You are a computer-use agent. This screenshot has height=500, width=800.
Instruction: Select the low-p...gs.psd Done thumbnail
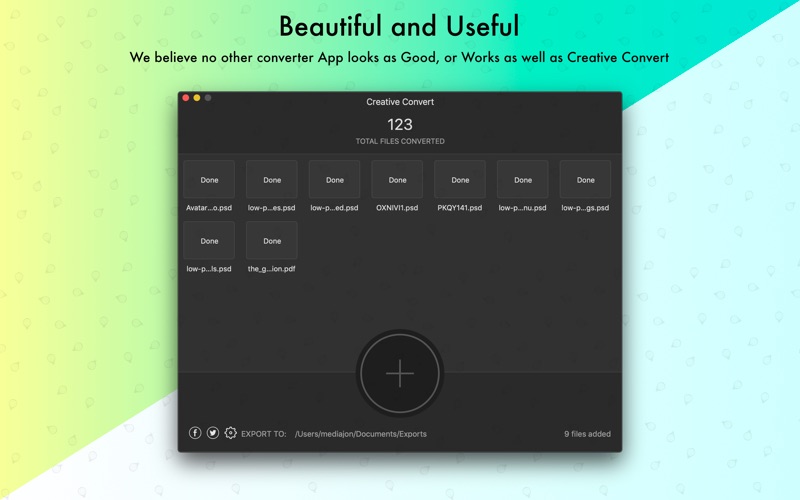[586, 180]
